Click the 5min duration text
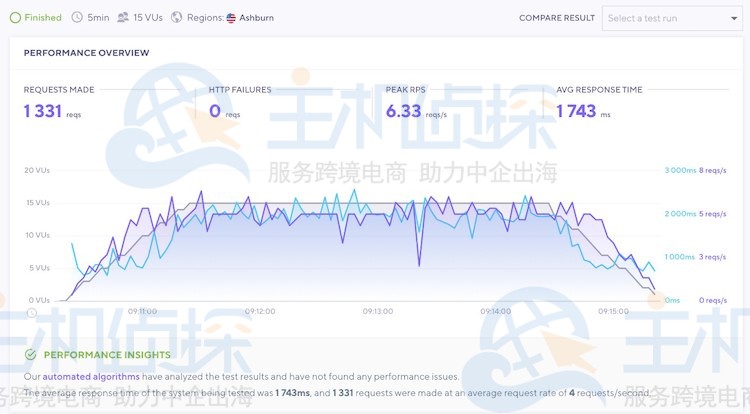Screen dimensions: 750x414 98,18
